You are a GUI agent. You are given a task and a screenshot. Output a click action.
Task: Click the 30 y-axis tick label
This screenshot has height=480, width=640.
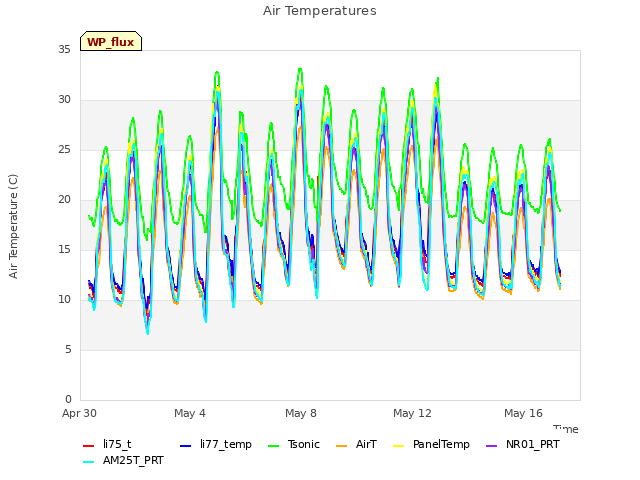coord(64,100)
